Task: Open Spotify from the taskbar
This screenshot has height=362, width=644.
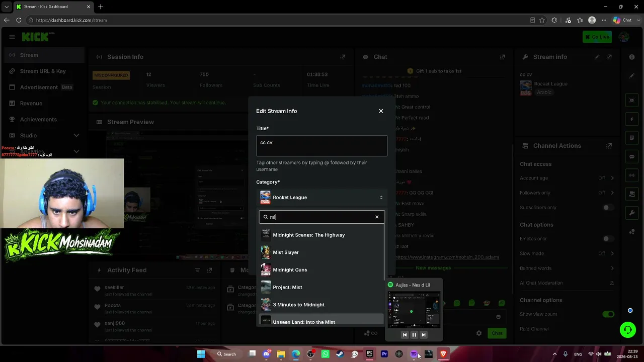Action: [x=414, y=354]
